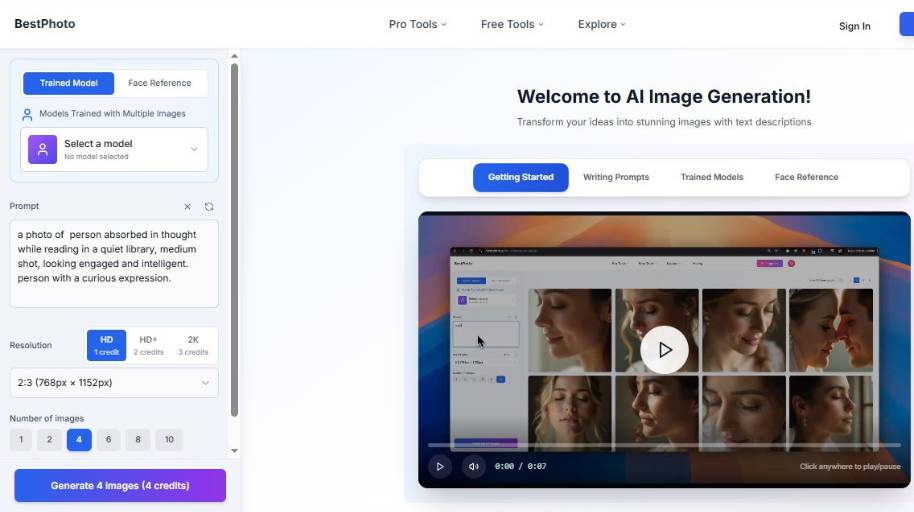The image size is (914, 512).
Task: Click the purple model avatar icon
Action: pyautogui.click(x=42, y=149)
